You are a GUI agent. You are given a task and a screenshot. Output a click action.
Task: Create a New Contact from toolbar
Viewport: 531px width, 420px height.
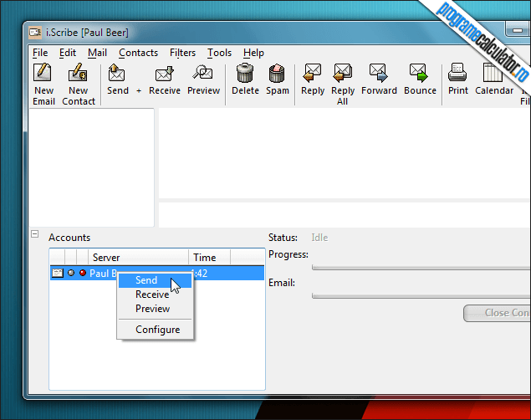pyautogui.click(x=79, y=84)
